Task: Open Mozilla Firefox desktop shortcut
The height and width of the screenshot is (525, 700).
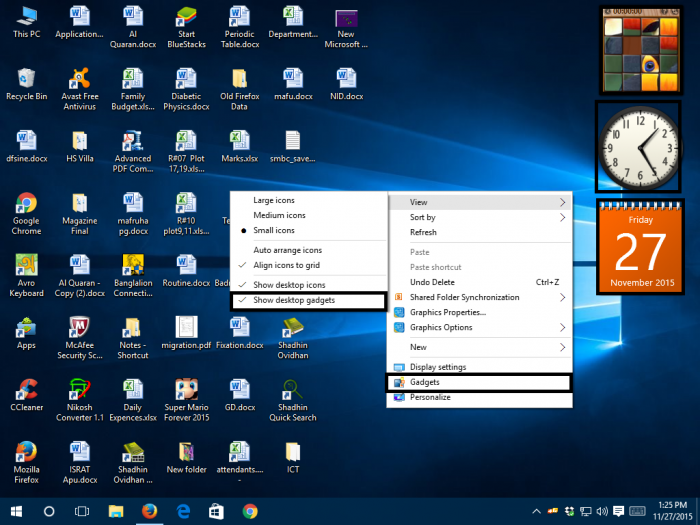Action: [x=26, y=452]
